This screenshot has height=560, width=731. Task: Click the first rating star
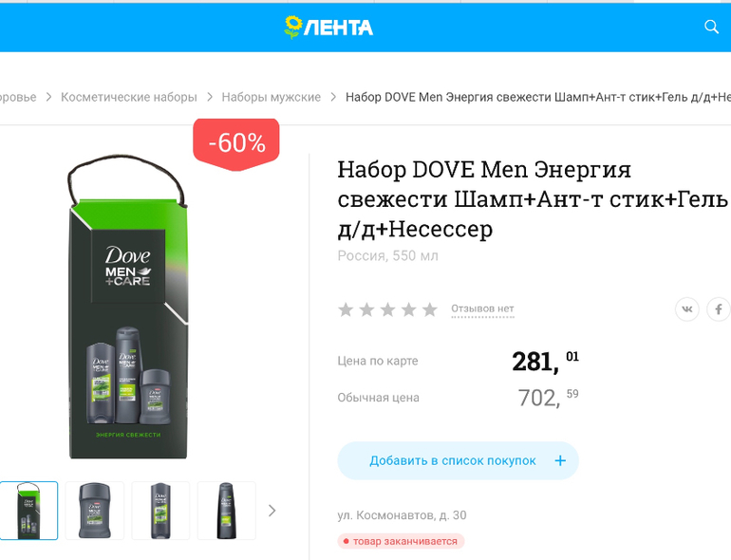[346, 309]
